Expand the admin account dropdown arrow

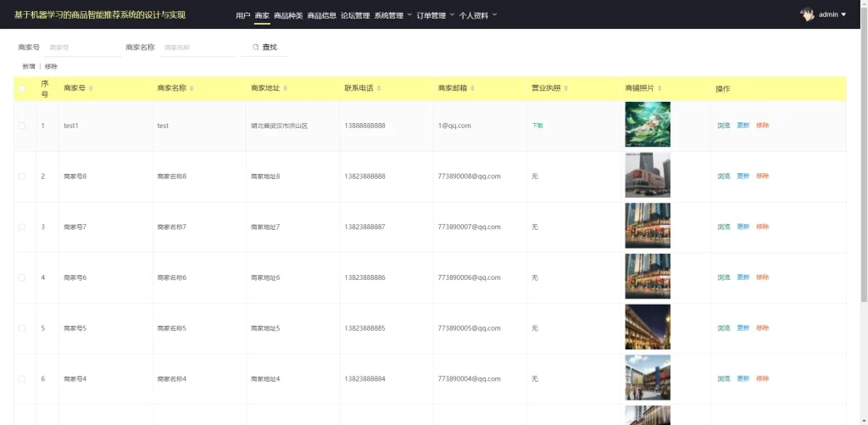[x=843, y=15]
